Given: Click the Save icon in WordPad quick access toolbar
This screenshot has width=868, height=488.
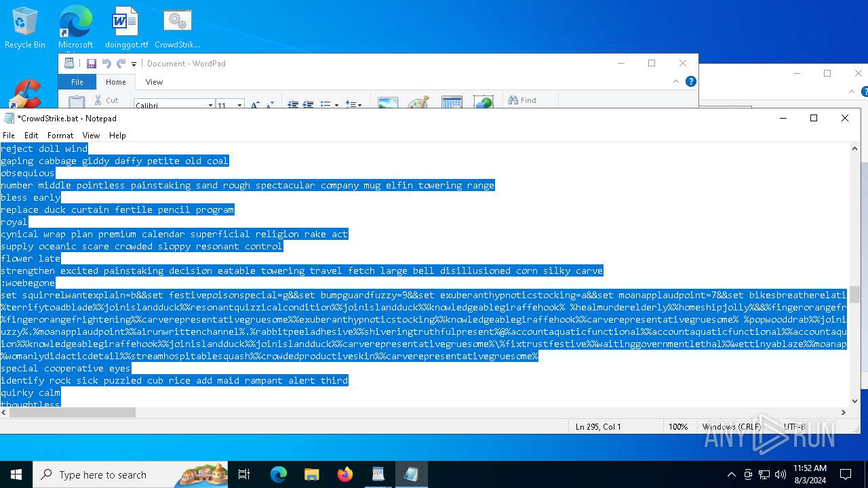Looking at the screenshot, I should [92, 64].
